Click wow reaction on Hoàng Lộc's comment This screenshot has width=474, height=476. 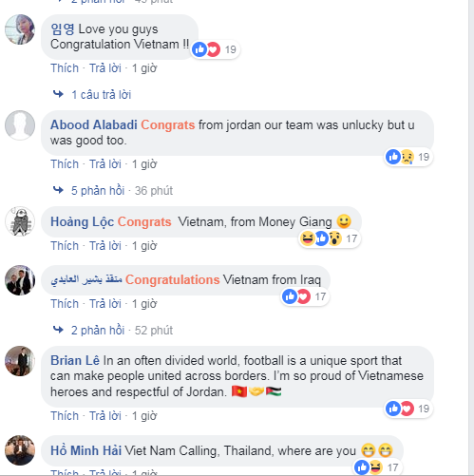[334, 238]
